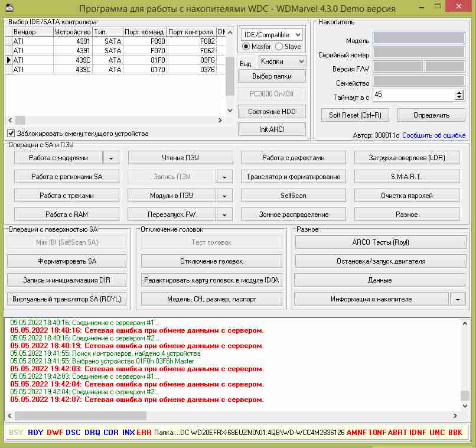Image resolution: width=476 pixels, height=448 pixels.
Task: Click the Определить button
Action: click(x=431, y=115)
